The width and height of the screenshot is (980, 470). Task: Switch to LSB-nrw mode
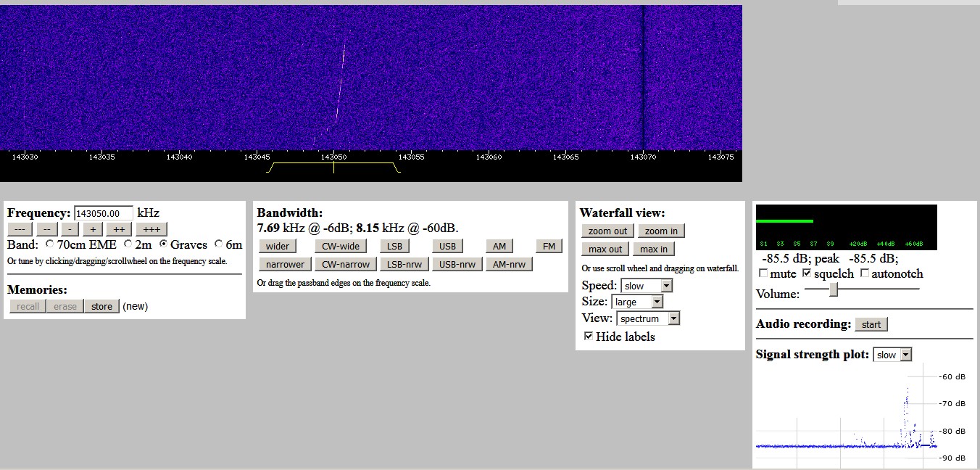(x=404, y=264)
